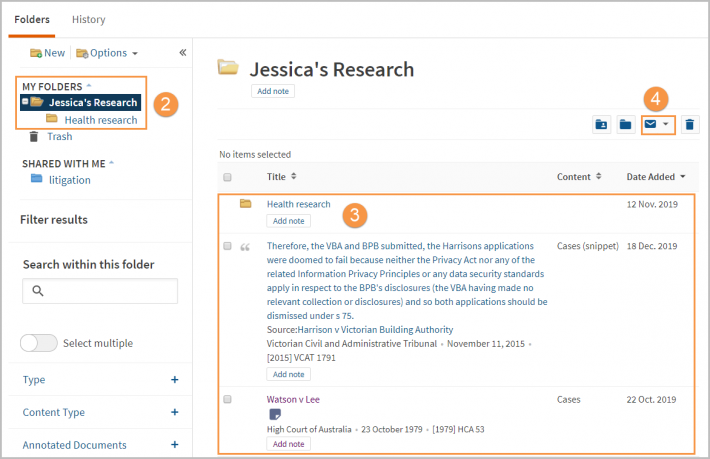The width and height of the screenshot is (710, 459).
Task: Collapse the Jessica's Research tree node
Action: point(25,101)
